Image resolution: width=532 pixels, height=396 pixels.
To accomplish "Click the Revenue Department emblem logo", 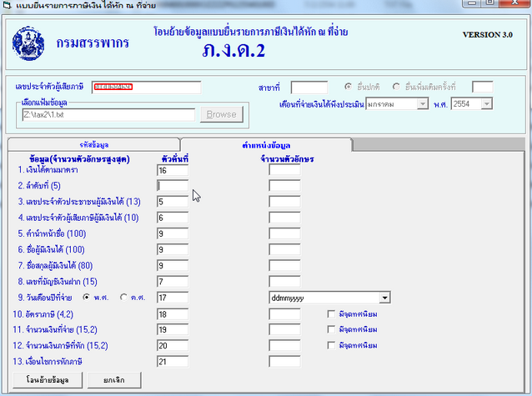I will point(28,43).
